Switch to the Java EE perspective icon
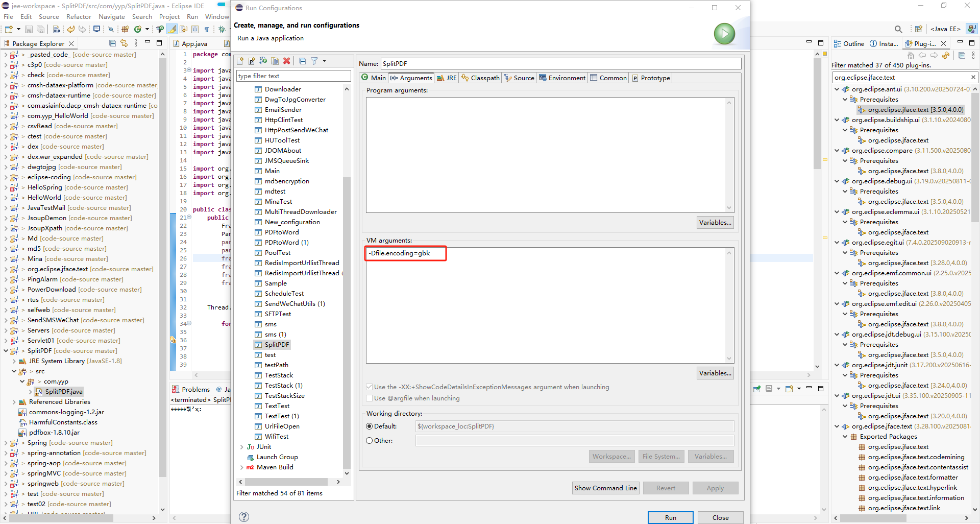The width and height of the screenshot is (980, 524). [946, 29]
